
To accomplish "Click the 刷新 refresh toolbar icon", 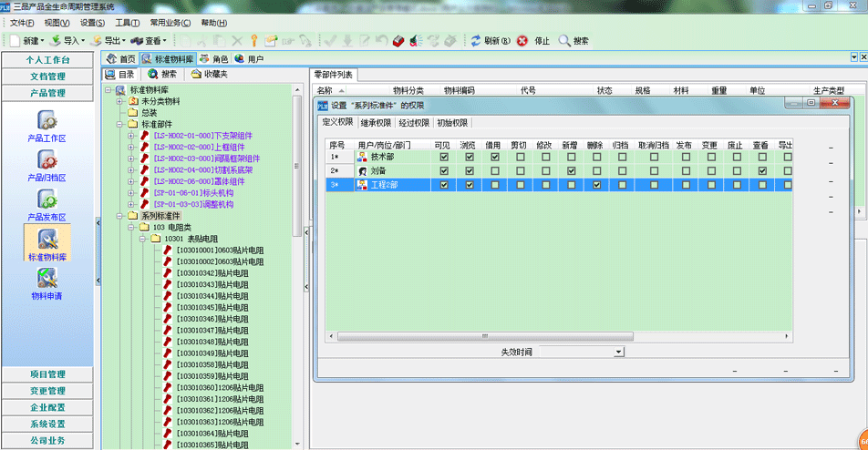I will pos(476,40).
